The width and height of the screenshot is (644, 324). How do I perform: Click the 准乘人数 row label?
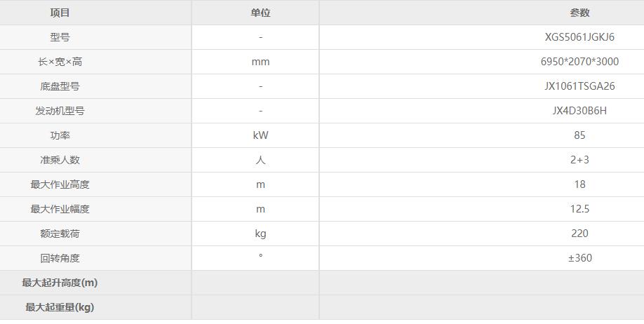(60, 160)
